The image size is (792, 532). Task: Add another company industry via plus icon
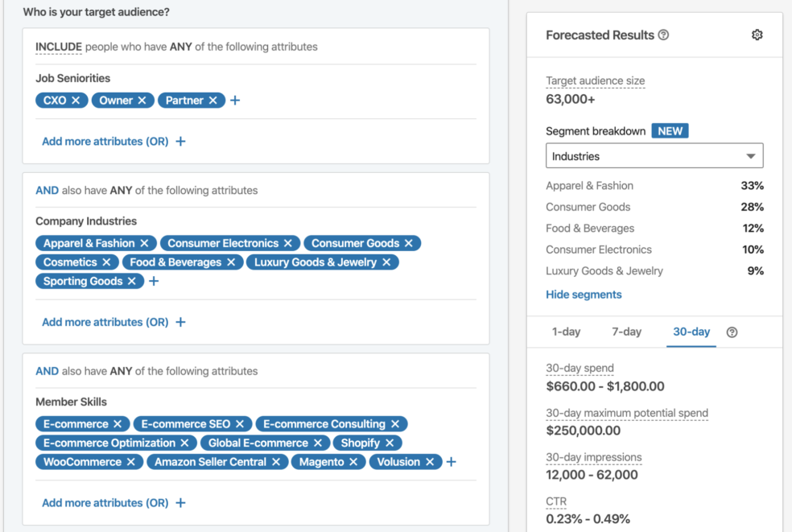tap(154, 281)
